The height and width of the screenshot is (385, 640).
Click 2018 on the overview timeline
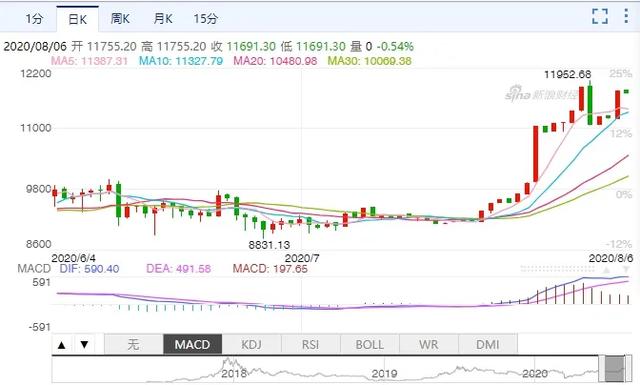234,373
